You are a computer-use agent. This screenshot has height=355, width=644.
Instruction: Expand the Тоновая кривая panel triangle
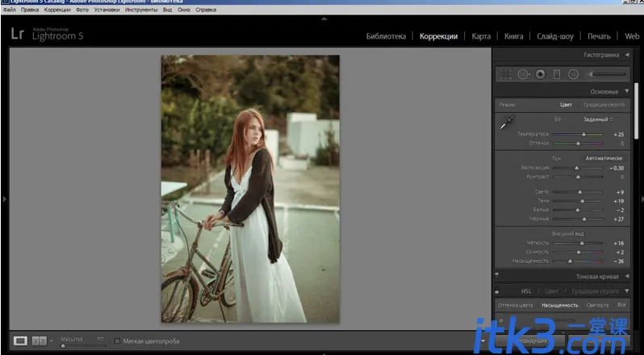pyautogui.click(x=627, y=276)
